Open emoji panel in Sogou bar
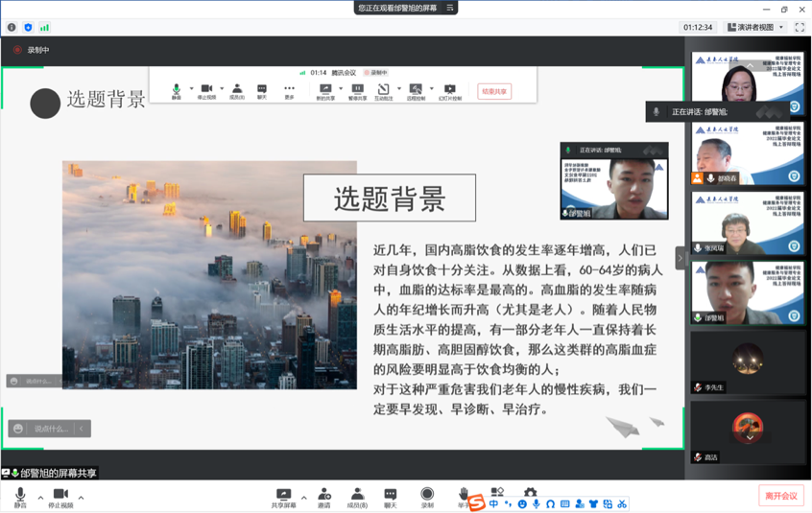This screenshot has width=812, height=513. 522,503
